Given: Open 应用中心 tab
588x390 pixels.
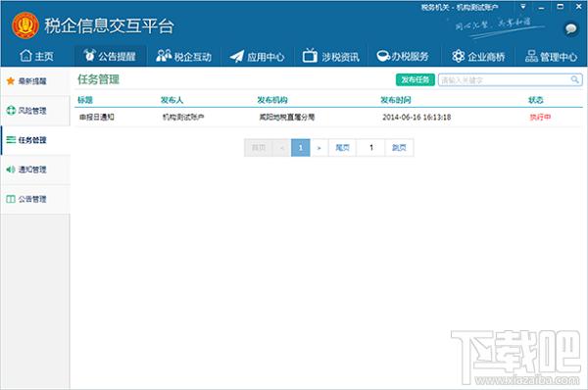Looking at the screenshot, I should (257, 56).
